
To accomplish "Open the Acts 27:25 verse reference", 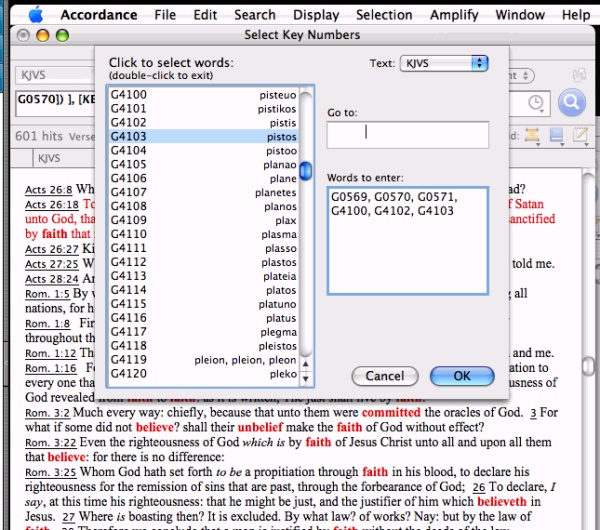I will tap(52, 264).
